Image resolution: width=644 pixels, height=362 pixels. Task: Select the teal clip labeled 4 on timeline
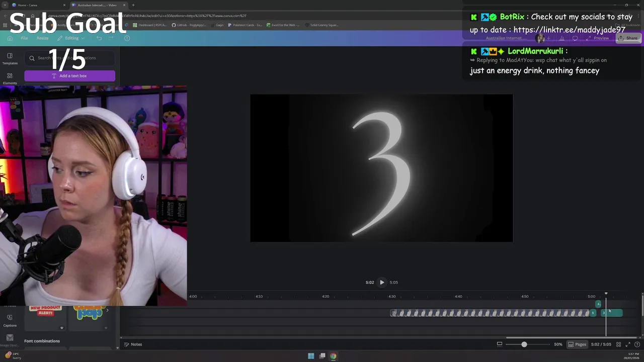(x=598, y=304)
